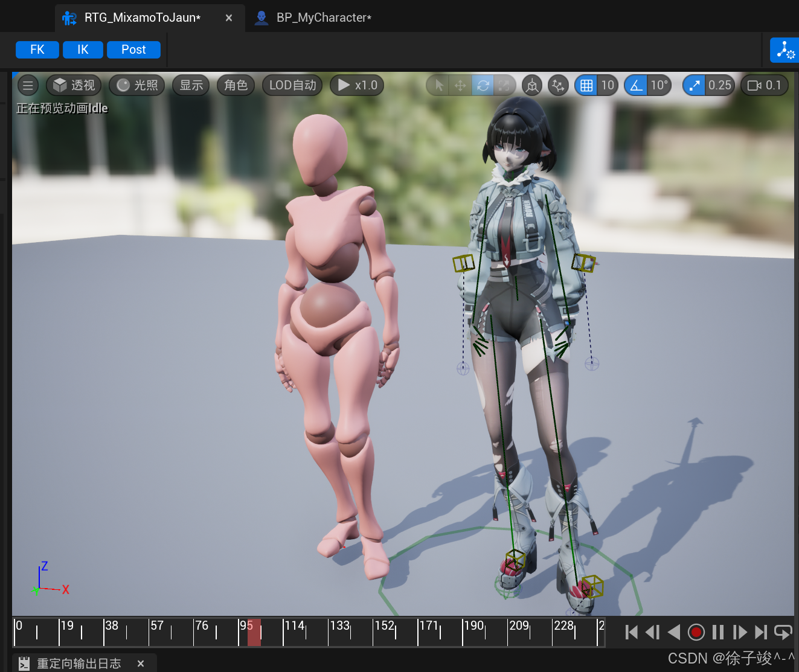
Task: Choose the select (arrow) transform tool
Action: tap(439, 86)
